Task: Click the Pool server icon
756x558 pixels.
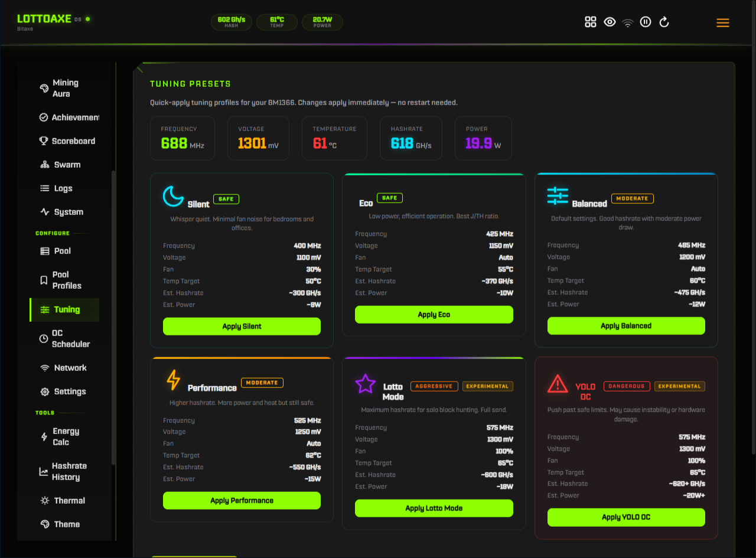Action: pyautogui.click(x=45, y=251)
